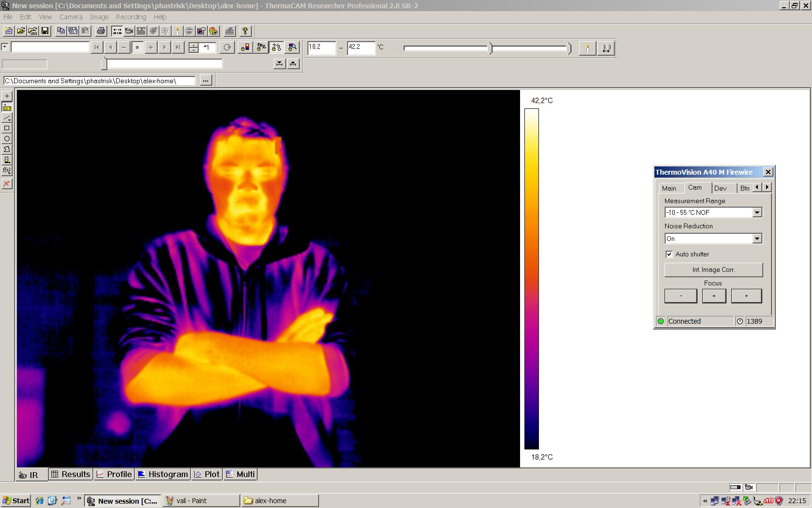Expand the Noise Reduction dropdown
Image resolution: width=812 pixels, height=508 pixels.
tap(757, 239)
